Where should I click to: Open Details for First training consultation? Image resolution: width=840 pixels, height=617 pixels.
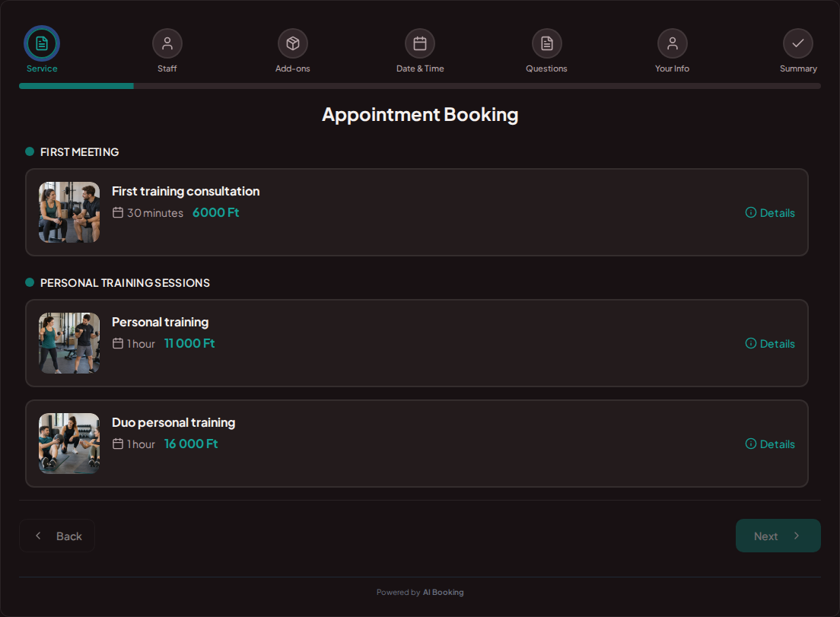click(770, 212)
